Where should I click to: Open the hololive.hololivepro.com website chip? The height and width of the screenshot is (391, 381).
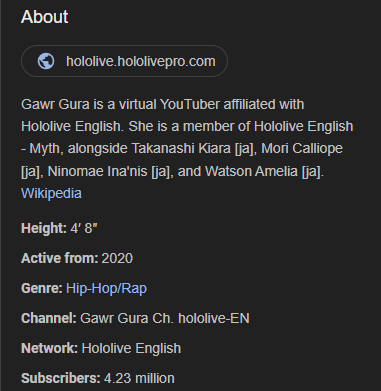click(x=124, y=61)
